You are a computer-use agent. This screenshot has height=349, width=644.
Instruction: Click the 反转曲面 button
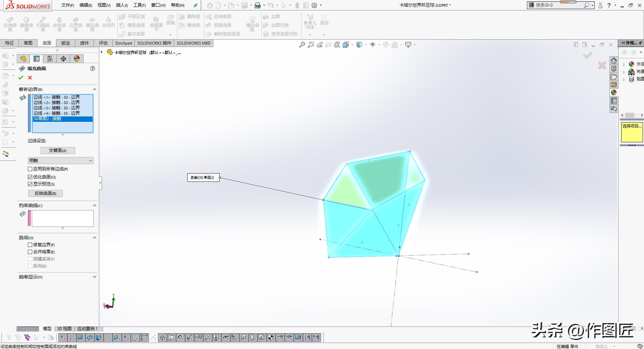coord(45,193)
